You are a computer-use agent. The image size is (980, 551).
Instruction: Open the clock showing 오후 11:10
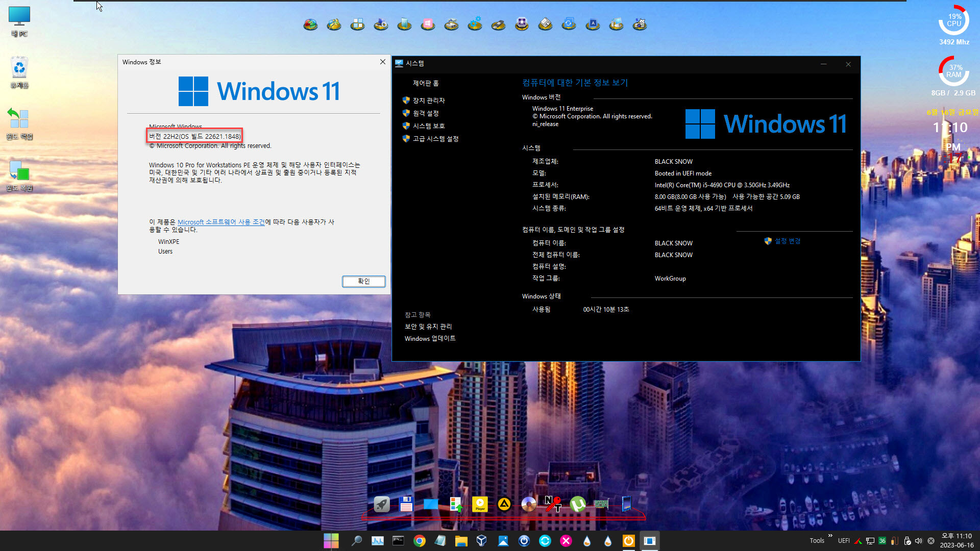tap(957, 540)
